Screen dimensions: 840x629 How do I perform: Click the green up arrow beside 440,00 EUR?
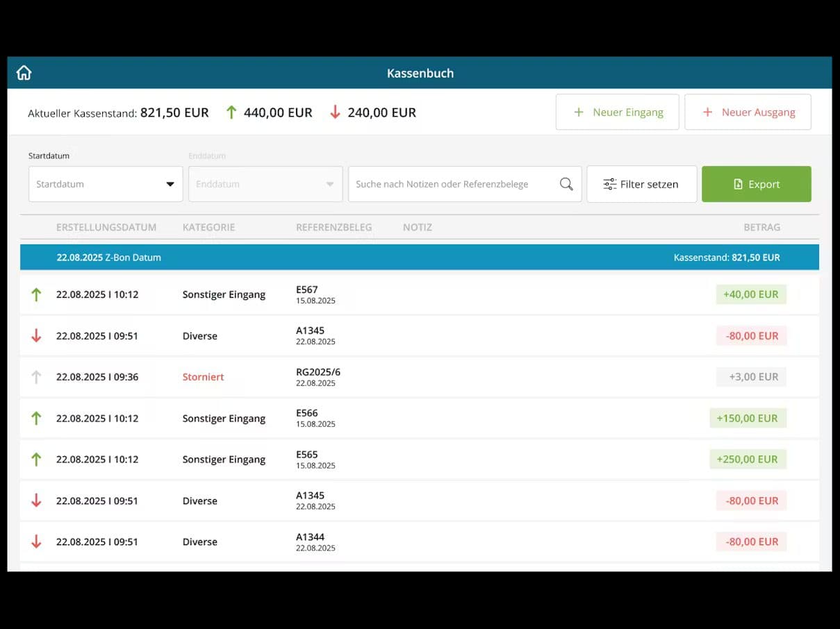coord(231,112)
